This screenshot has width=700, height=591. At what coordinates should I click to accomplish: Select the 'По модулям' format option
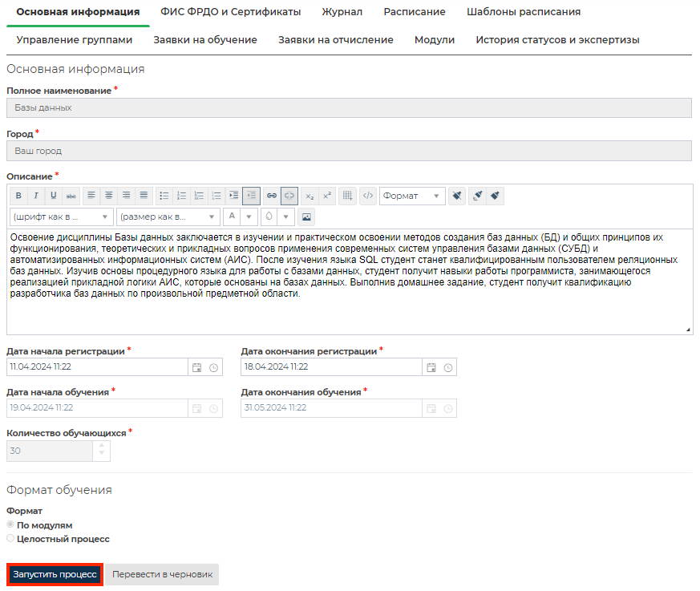tap(10, 525)
